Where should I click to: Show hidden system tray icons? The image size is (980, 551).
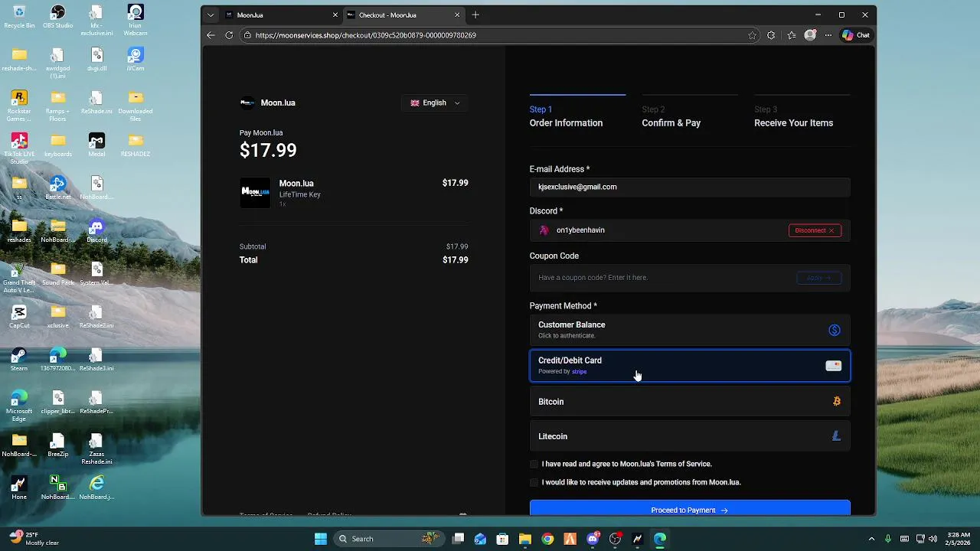coord(871,539)
